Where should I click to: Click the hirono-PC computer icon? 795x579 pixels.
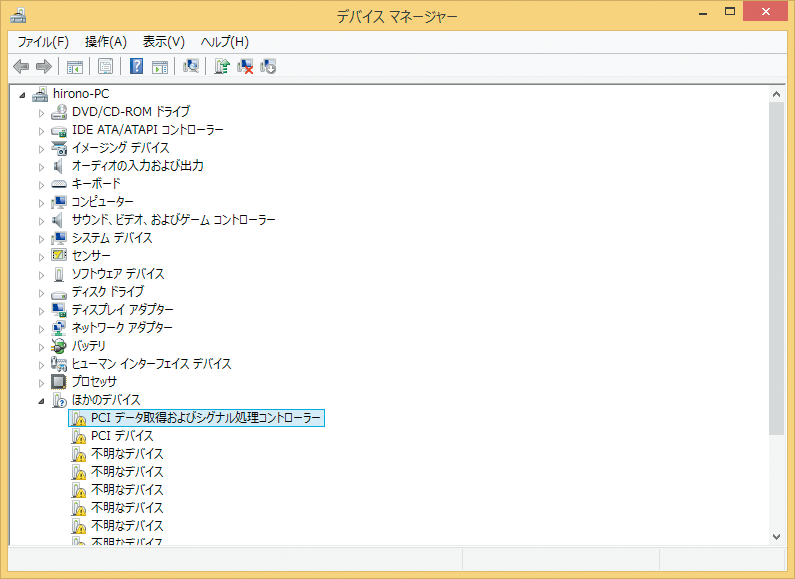coord(40,94)
